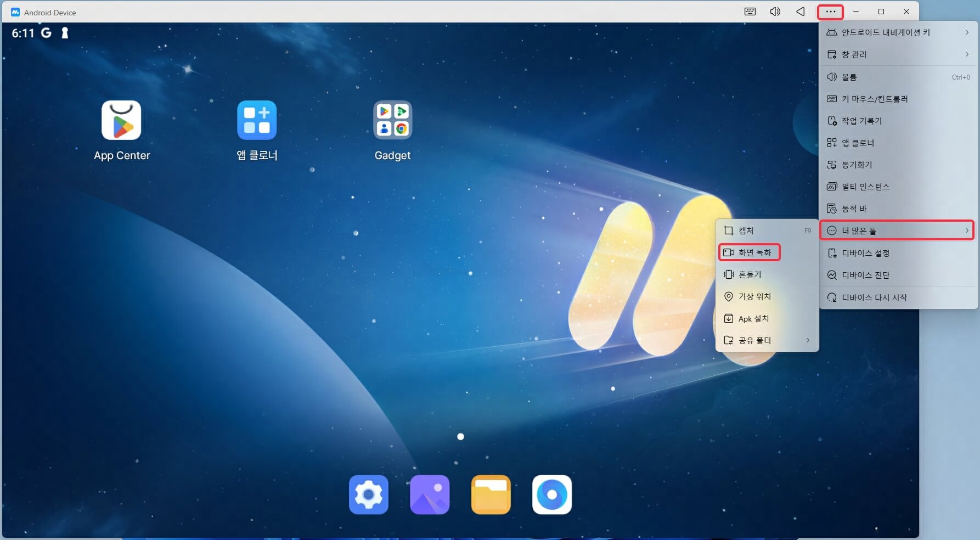Screen dimensions: 980x540
Task: Choose 흔들기 shake option
Action: tap(767, 274)
